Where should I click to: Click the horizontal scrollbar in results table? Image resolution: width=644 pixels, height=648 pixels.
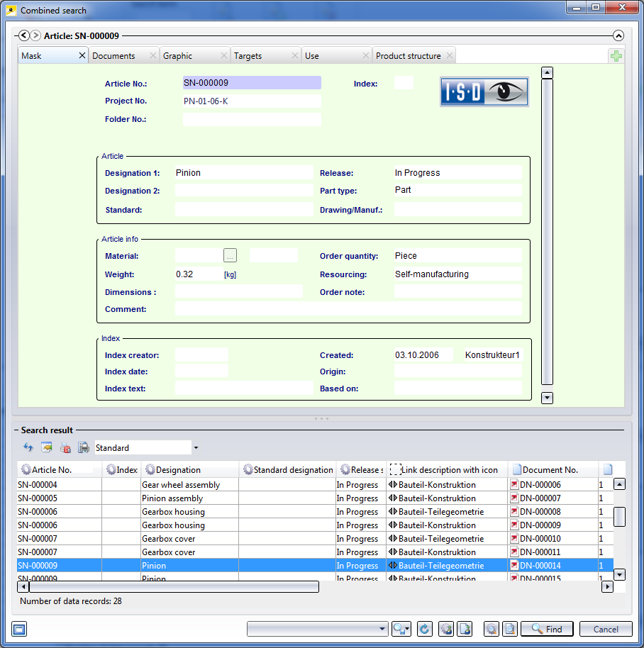coord(174,586)
